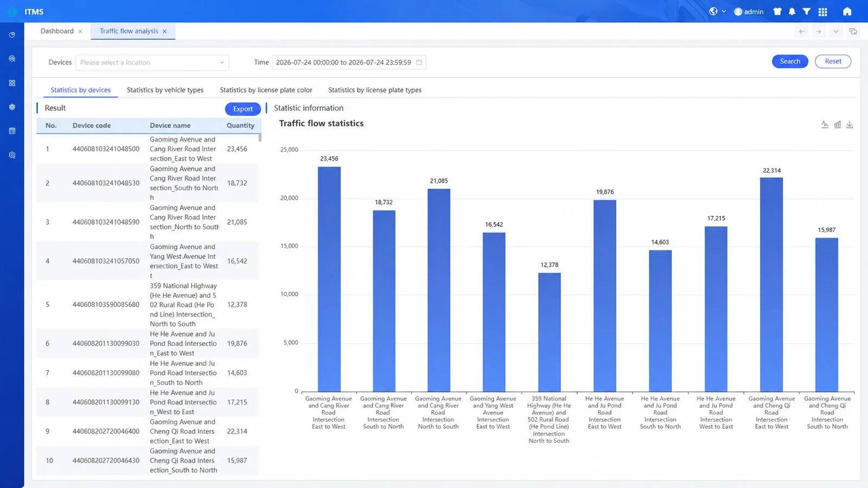The image size is (868, 488).
Task: Open the pie chart dashboard sidebar icon
Action: pos(12,35)
